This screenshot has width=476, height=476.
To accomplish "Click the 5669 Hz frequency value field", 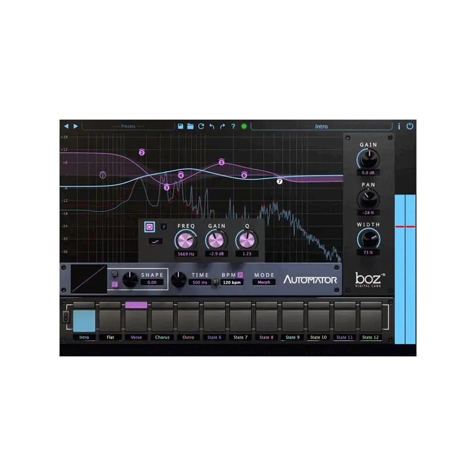I will coord(186,254).
